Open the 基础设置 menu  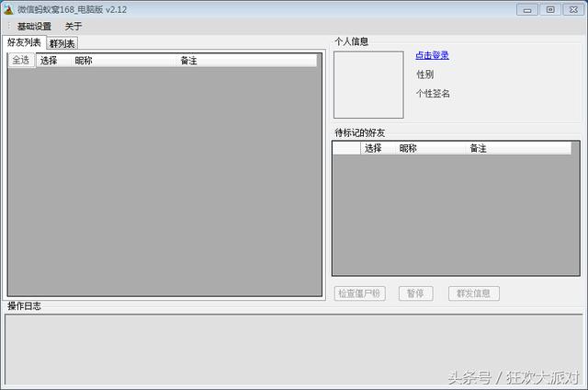coord(34,27)
